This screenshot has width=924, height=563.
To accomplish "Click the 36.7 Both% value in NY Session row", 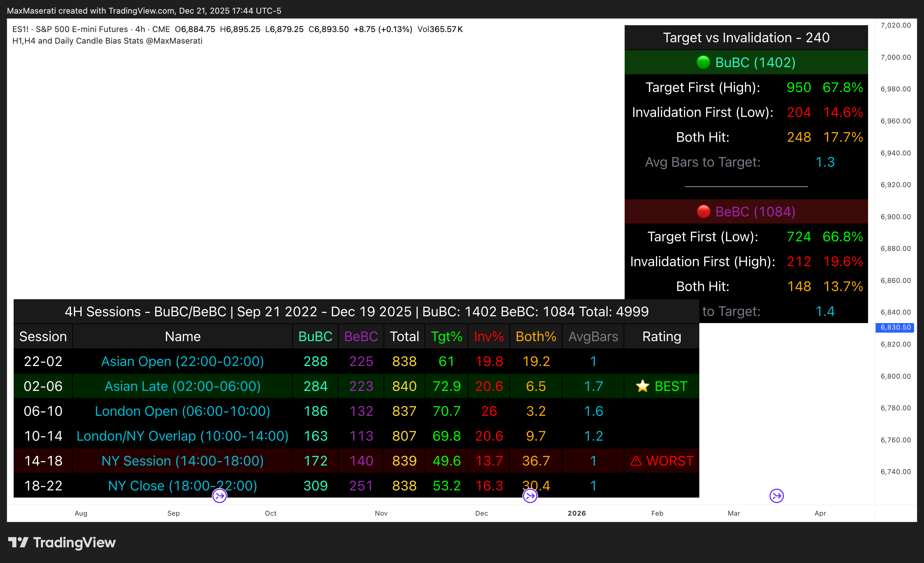I will tap(536, 461).
